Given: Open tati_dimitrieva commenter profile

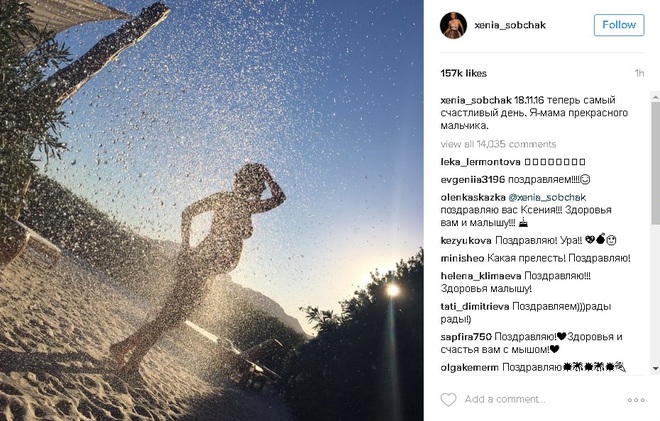Looking at the screenshot, I should click(x=475, y=306).
